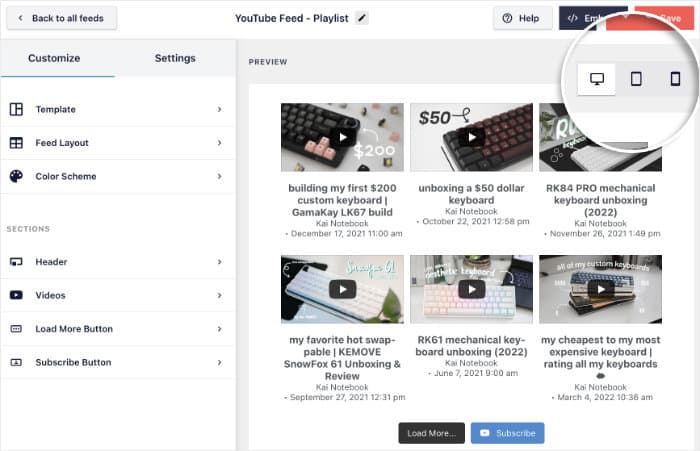Click title 'my favorite hot swappable KEMOVE'

(342, 358)
